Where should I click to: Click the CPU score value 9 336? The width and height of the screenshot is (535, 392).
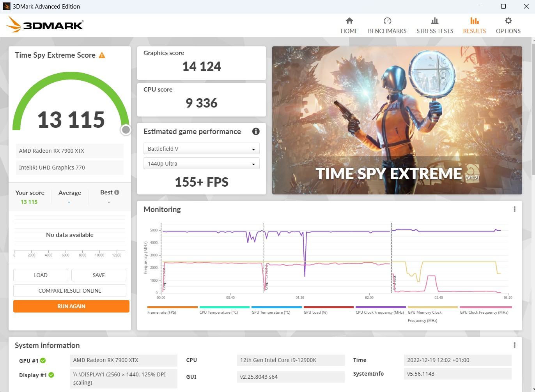click(x=202, y=103)
